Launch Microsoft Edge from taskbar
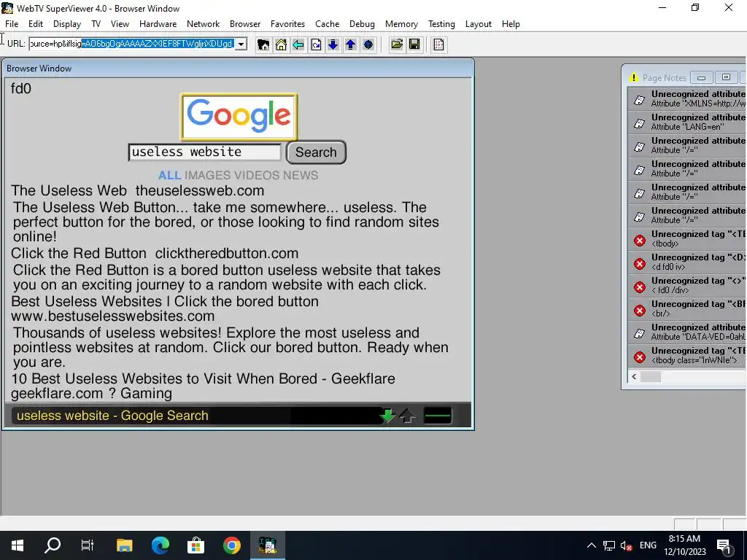Screen dimensions: 747x560 click(160, 545)
